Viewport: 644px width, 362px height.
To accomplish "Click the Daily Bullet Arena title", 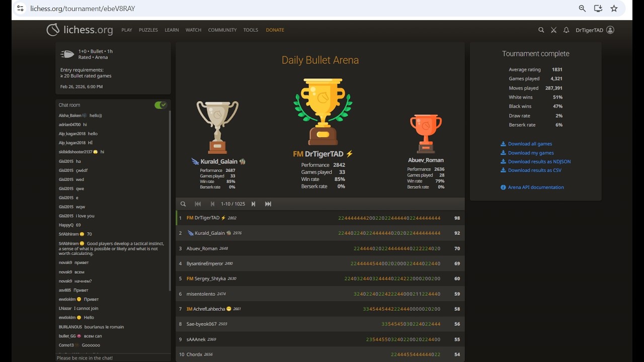I will tap(320, 60).
